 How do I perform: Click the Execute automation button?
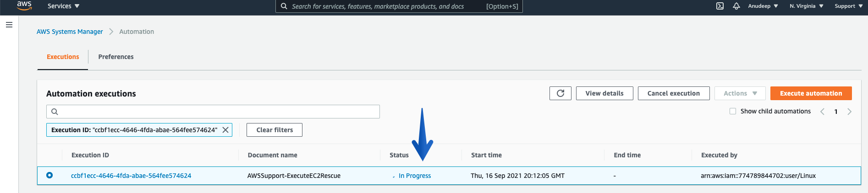coord(811,93)
